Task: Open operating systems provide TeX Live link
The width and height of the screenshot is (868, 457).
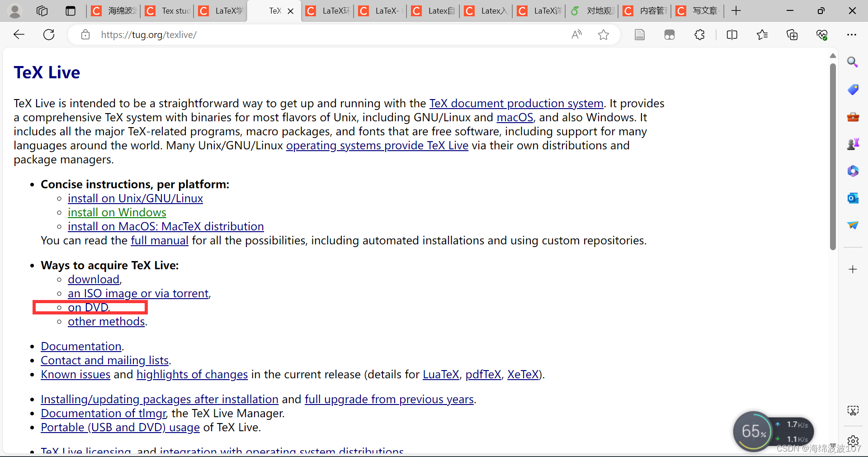Action: [377, 145]
